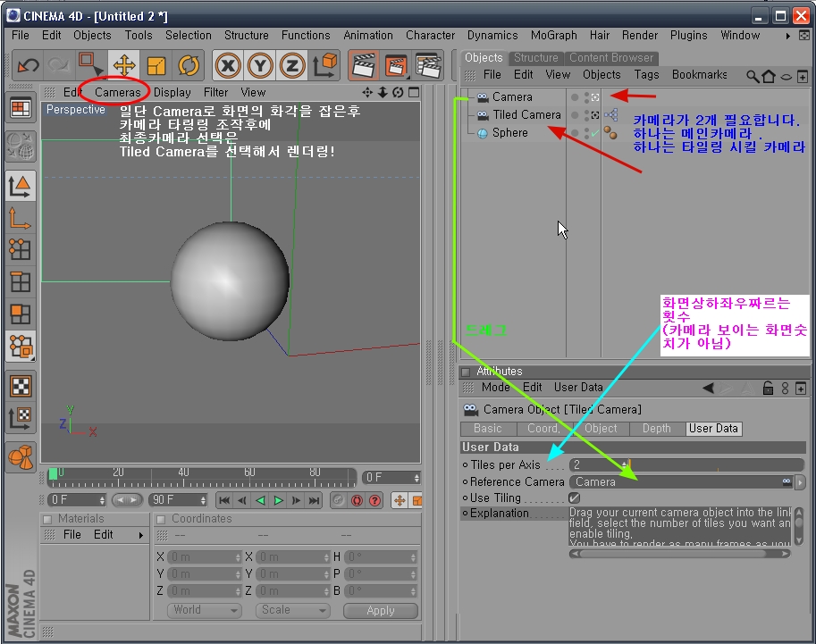Click the Undo arrow icon
The image size is (816, 644).
click(x=28, y=65)
